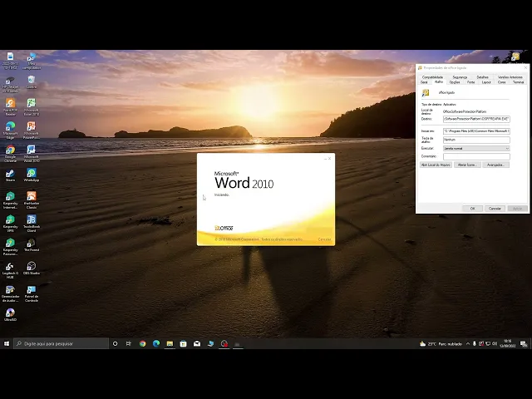Switch to Cores tab in Properties
The height and width of the screenshot is (399, 532).
pyautogui.click(x=501, y=82)
